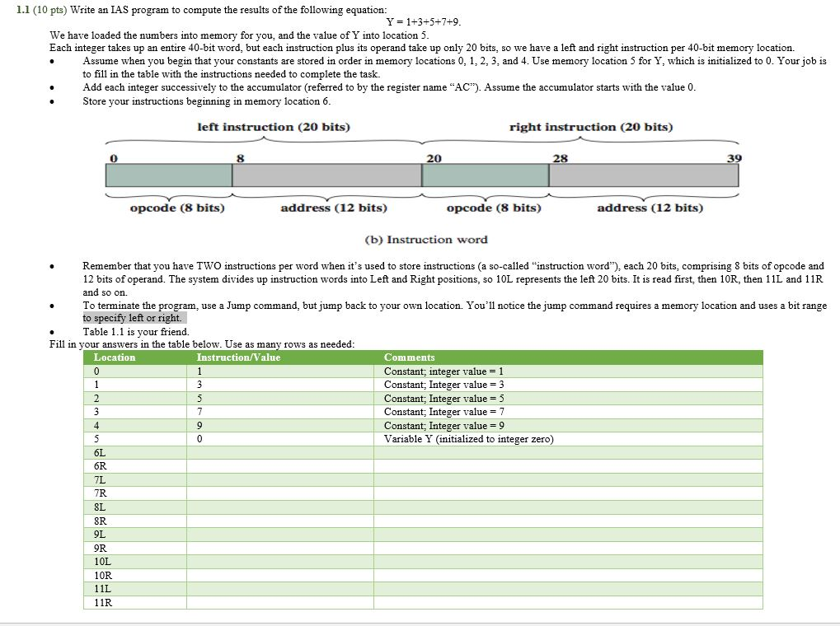Click the green Location column header
The height and width of the screenshot is (626, 840).
click(x=115, y=357)
